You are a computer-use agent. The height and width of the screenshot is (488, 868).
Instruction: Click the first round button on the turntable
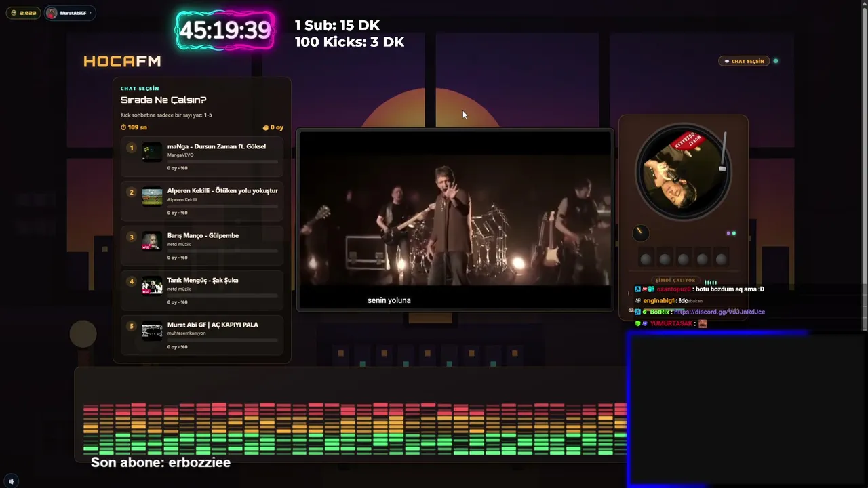click(x=646, y=259)
